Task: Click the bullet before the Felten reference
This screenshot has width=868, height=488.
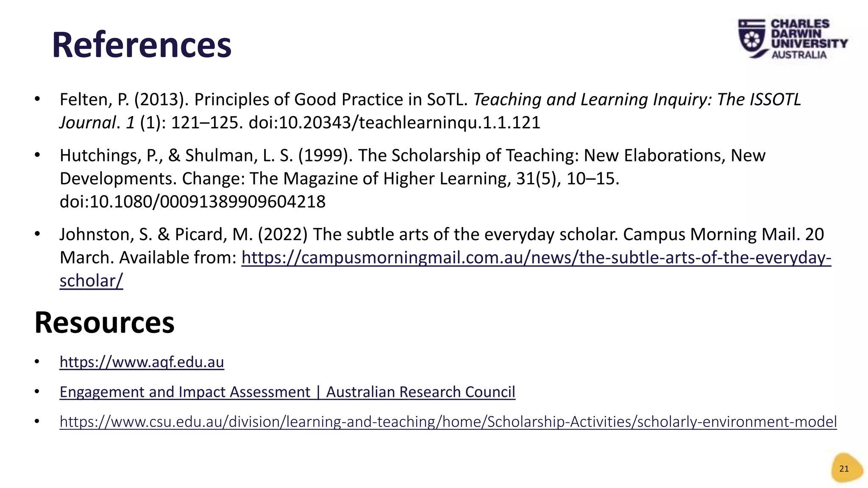Action: pyautogui.click(x=37, y=99)
